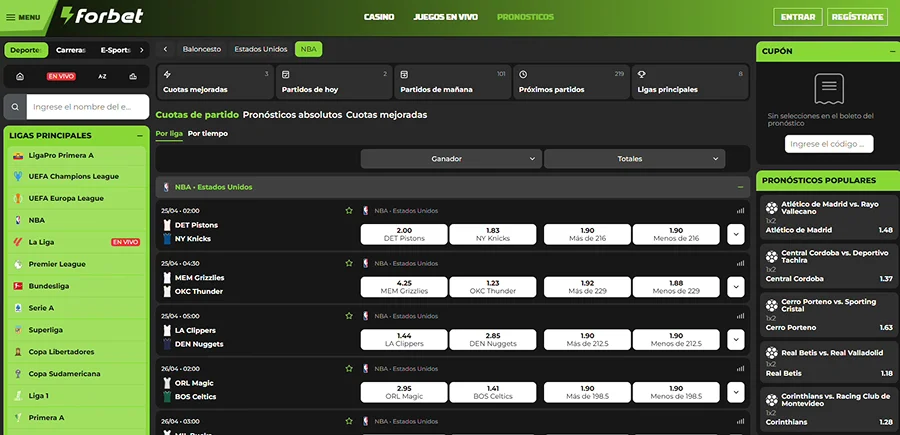Switch to Carreras tab
Screen dimensions: 900x435
[x=71, y=50]
